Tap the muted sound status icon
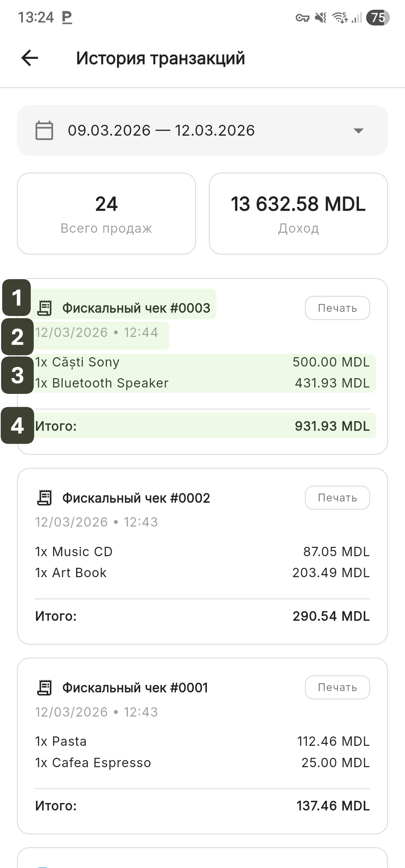Viewport: 405px width, 868px height. 321,18
